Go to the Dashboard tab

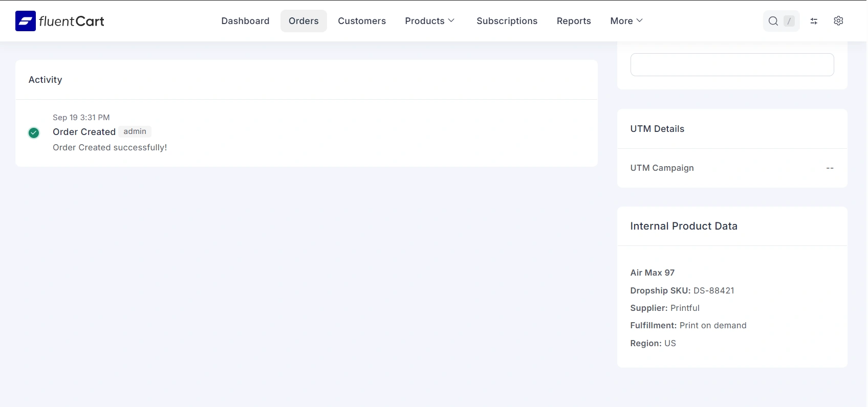(245, 21)
